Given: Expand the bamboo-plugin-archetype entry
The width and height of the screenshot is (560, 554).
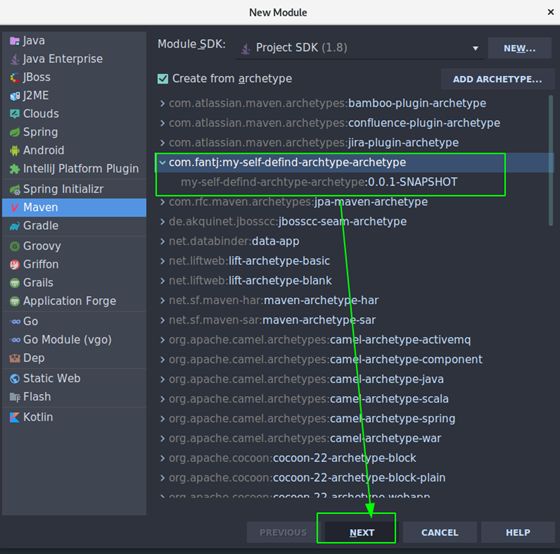Looking at the screenshot, I should tap(162, 104).
